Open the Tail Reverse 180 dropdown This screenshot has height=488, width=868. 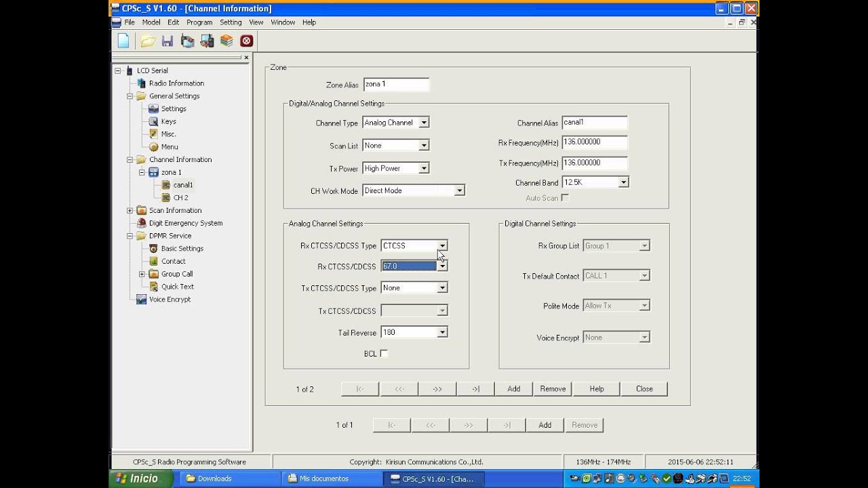[x=442, y=332]
